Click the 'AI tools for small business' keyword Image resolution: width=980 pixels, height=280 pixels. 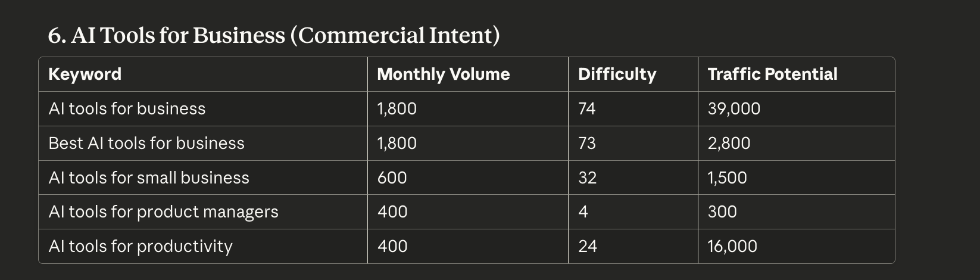pyautogui.click(x=149, y=178)
